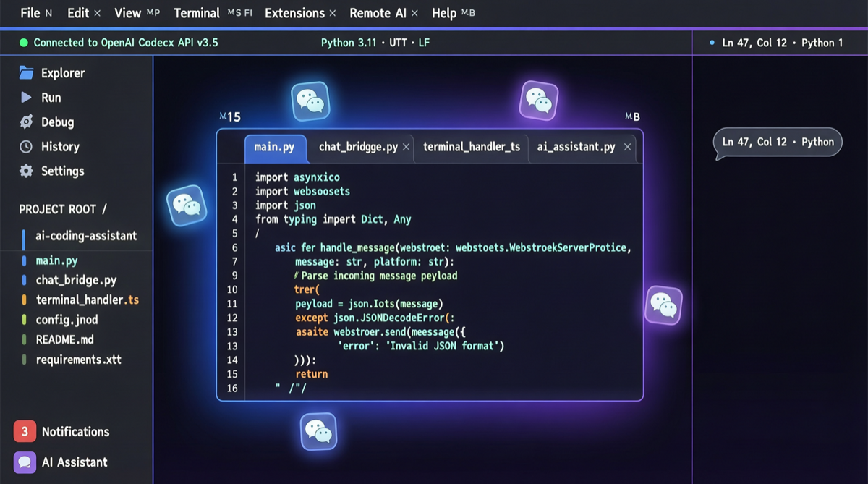Click the 'return' code line
Image resolution: width=868 pixels, height=484 pixels.
(x=312, y=374)
